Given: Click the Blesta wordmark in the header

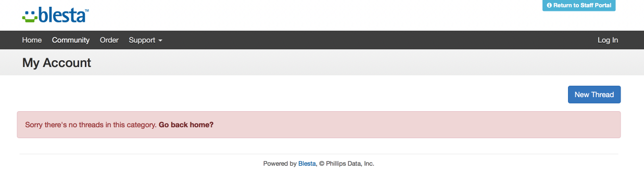Looking at the screenshot, I should click(62, 15).
